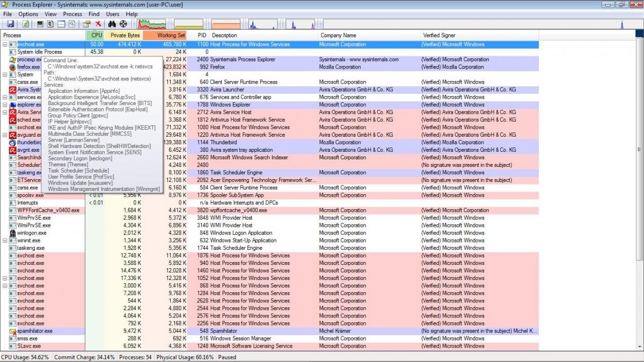Click the 'Michel Krämer' company cell
Viewport: 644px width, 362px height.
335,331
